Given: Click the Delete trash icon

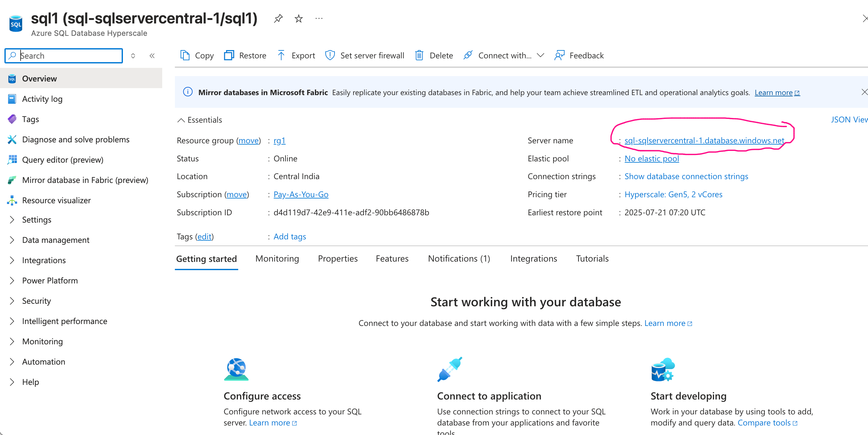Looking at the screenshot, I should pos(419,55).
